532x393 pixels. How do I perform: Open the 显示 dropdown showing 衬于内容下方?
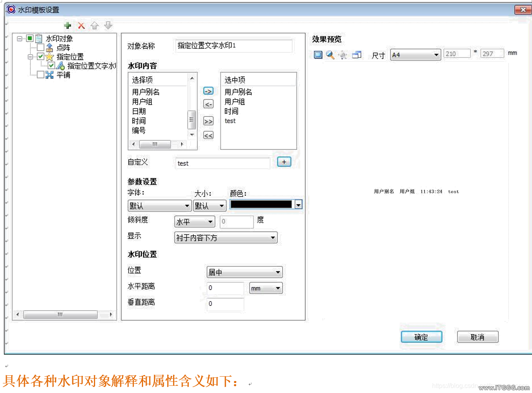(x=226, y=238)
